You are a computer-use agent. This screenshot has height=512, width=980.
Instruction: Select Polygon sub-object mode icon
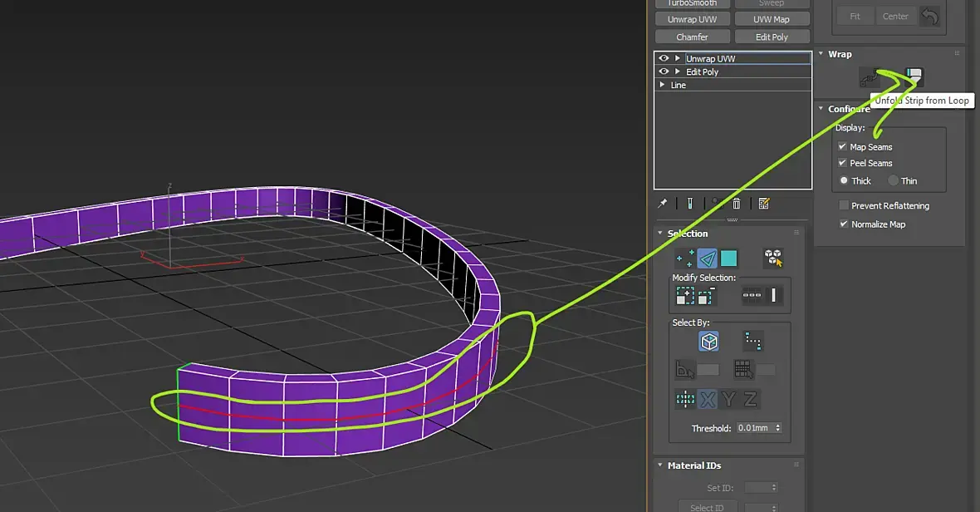[728, 258]
